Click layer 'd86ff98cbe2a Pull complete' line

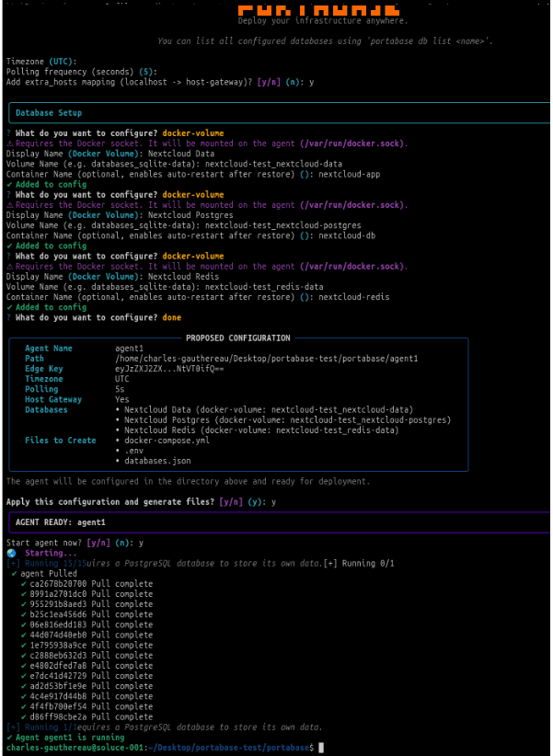(86, 717)
